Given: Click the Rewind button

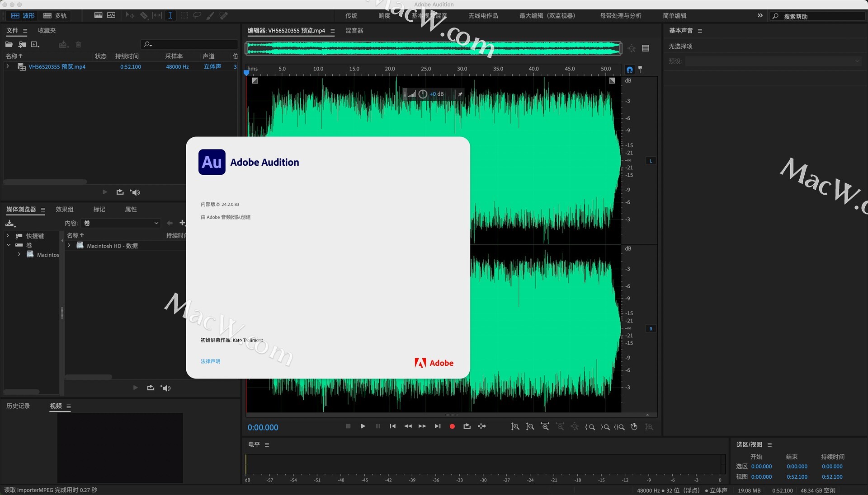Looking at the screenshot, I should tap(408, 426).
